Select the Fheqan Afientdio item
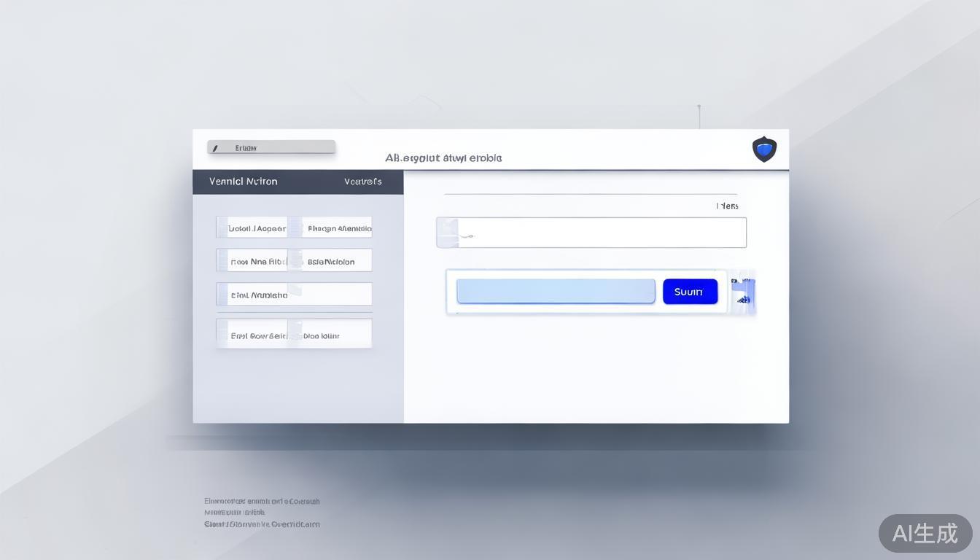Viewport: 980px width, 560px height. (x=339, y=228)
